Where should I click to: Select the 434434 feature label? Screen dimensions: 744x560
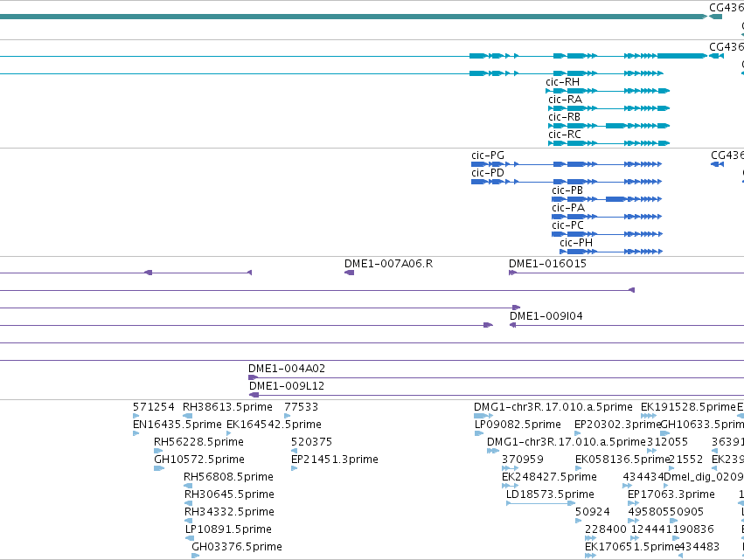[643, 477]
